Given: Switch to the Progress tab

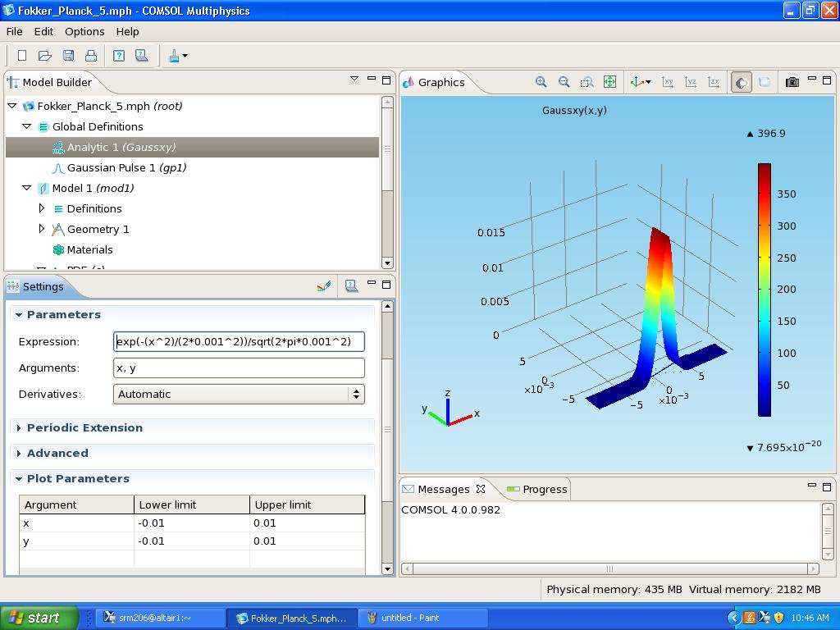Looking at the screenshot, I should click(544, 489).
